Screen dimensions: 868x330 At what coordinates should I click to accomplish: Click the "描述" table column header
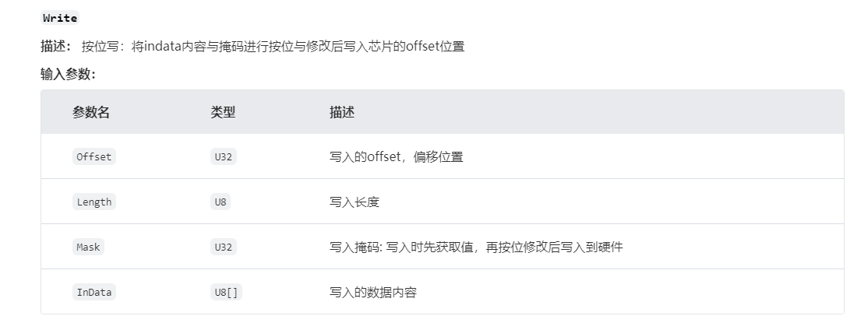[342, 112]
